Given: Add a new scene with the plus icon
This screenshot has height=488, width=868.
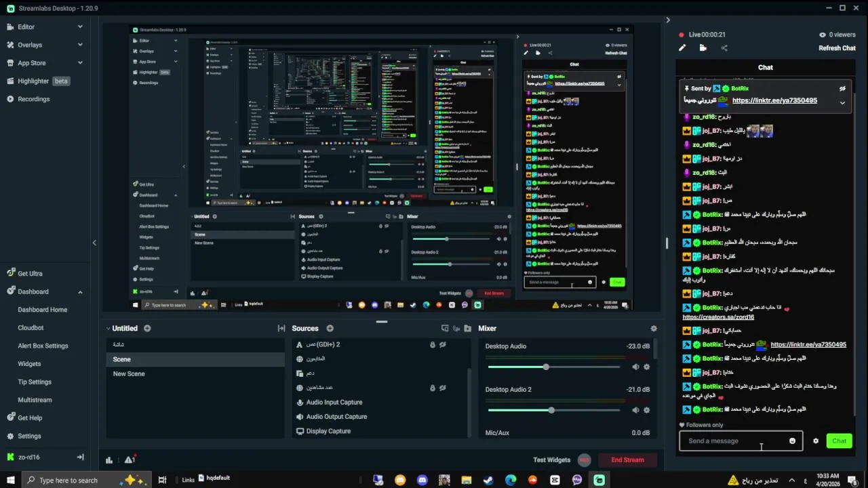Looking at the screenshot, I should [147, 329].
